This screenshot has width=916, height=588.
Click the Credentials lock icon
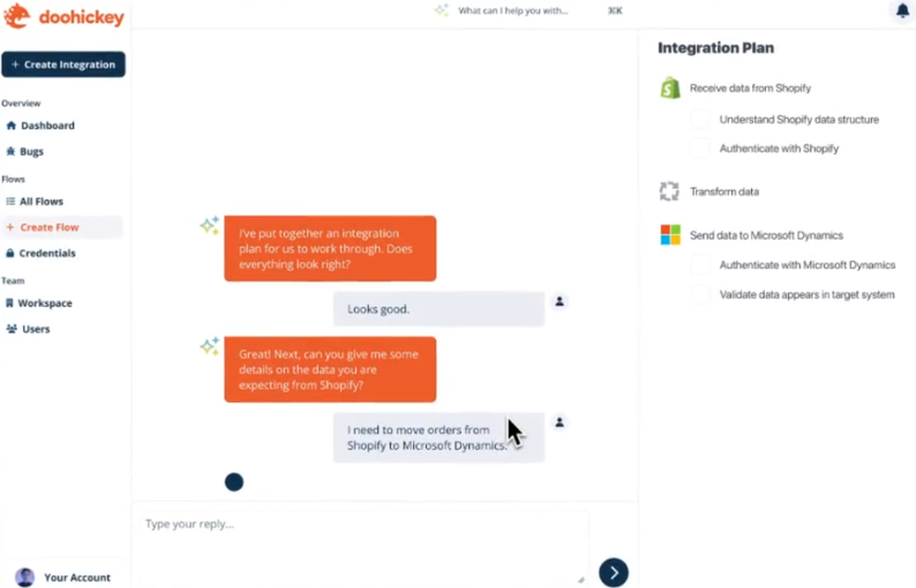tap(10, 253)
